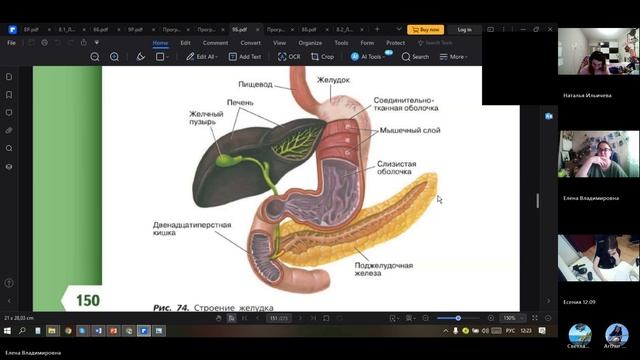640x360 pixels.
Task: Open the layers panel in sidebar
Action: coord(9,167)
